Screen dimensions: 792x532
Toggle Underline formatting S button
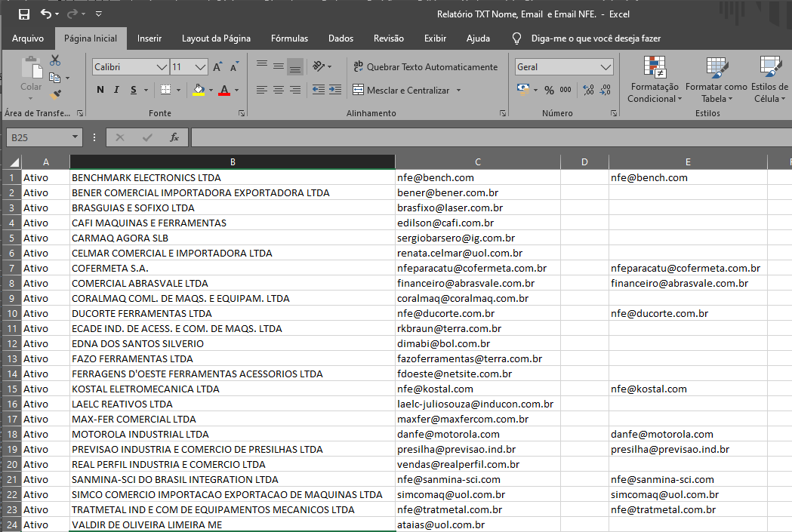pos(134,90)
